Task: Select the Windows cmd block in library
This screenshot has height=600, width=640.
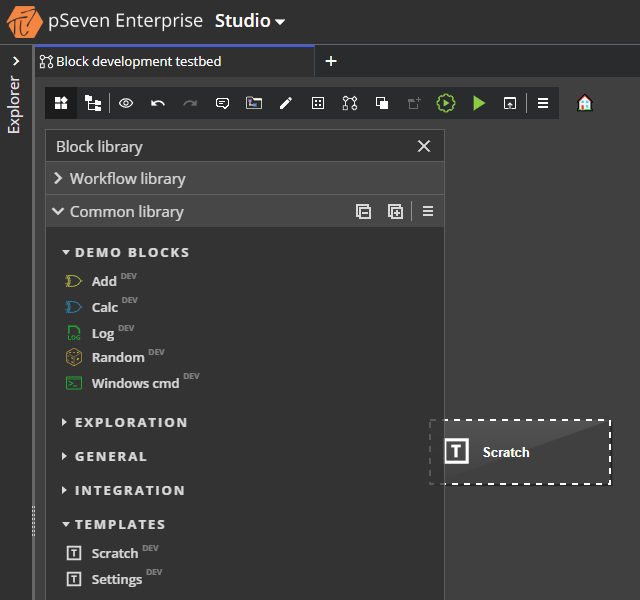Action: (135, 384)
